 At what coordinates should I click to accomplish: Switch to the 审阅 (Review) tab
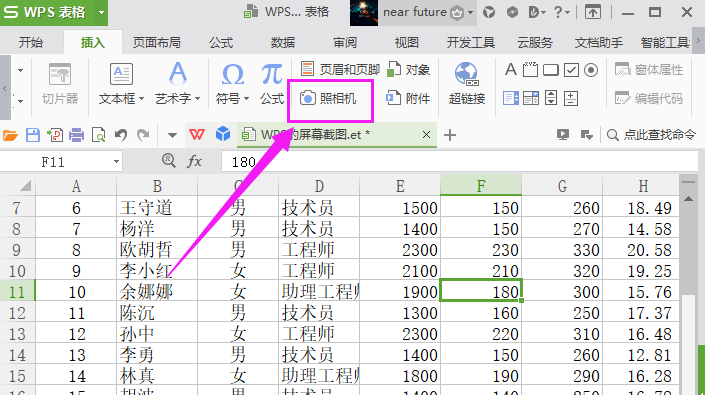(x=345, y=42)
